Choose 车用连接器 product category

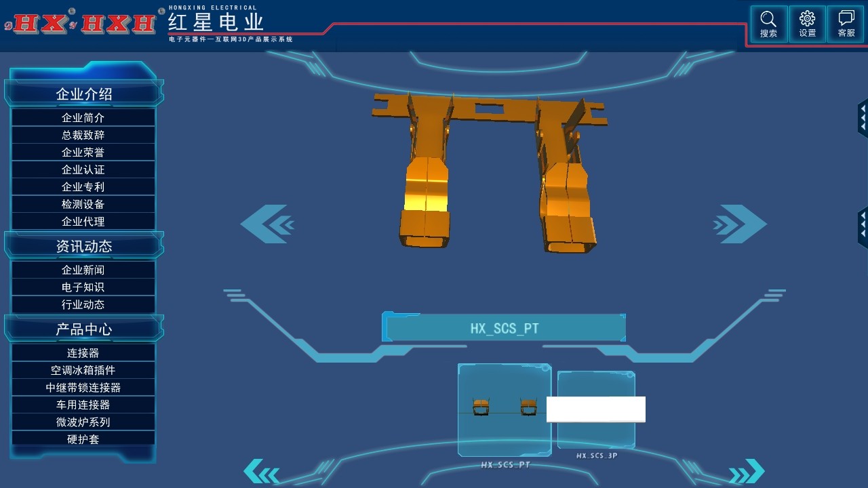(x=83, y=405)
